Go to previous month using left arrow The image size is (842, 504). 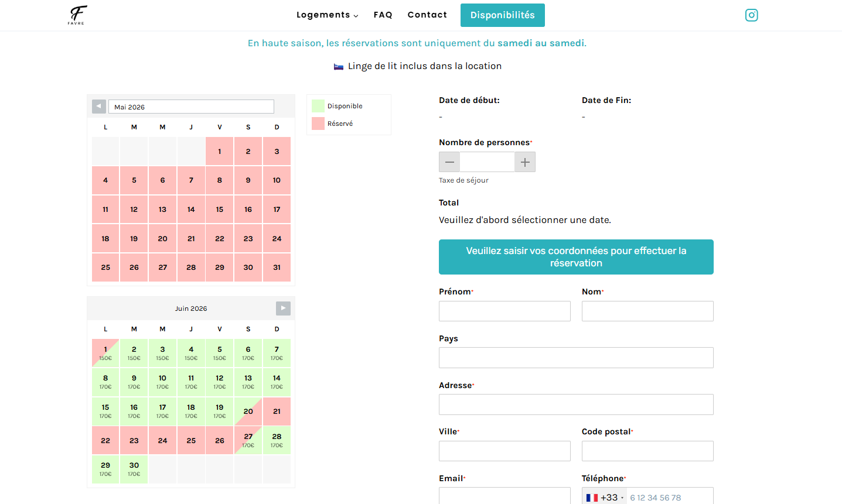[x=99, y=107]
